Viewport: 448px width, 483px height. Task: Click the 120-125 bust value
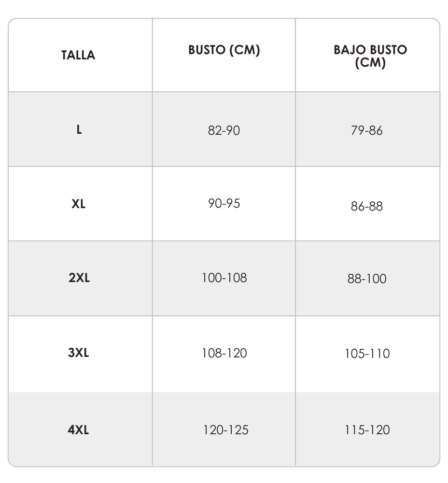click(x=226, y=430)
